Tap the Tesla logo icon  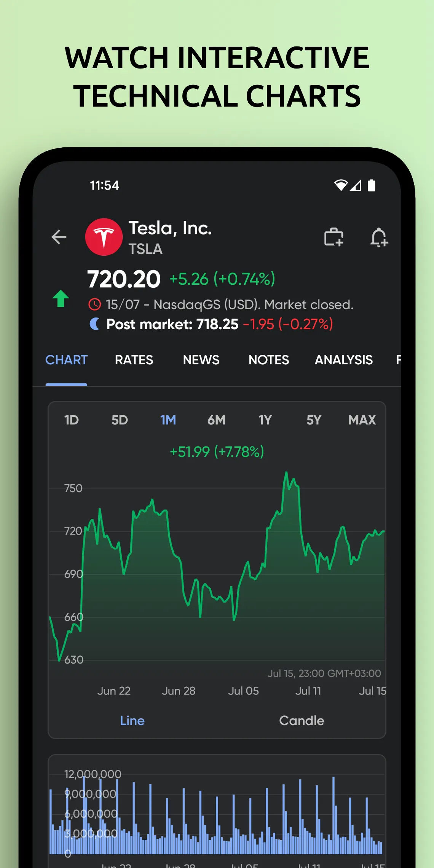(x=104, y=237)
